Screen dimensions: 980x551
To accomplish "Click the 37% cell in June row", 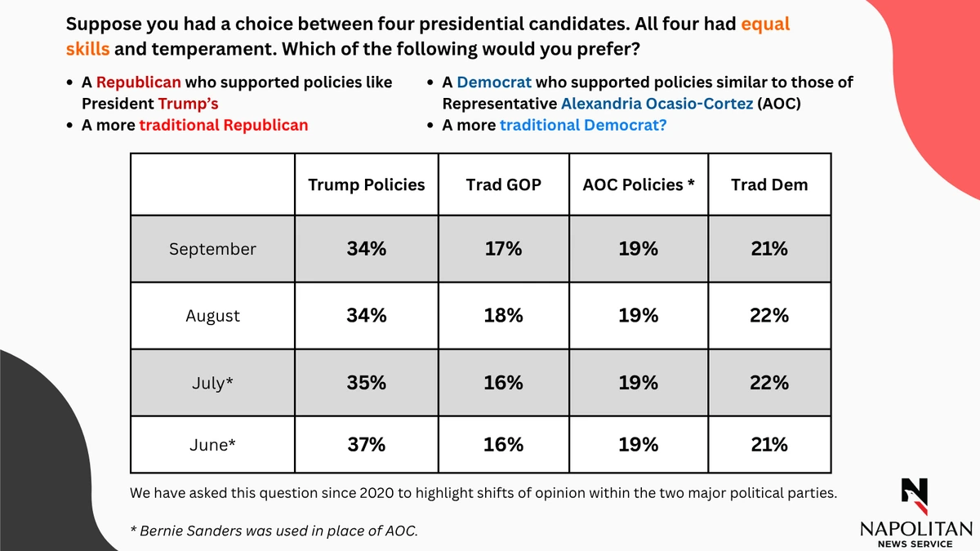I will [x=366, y=445].
